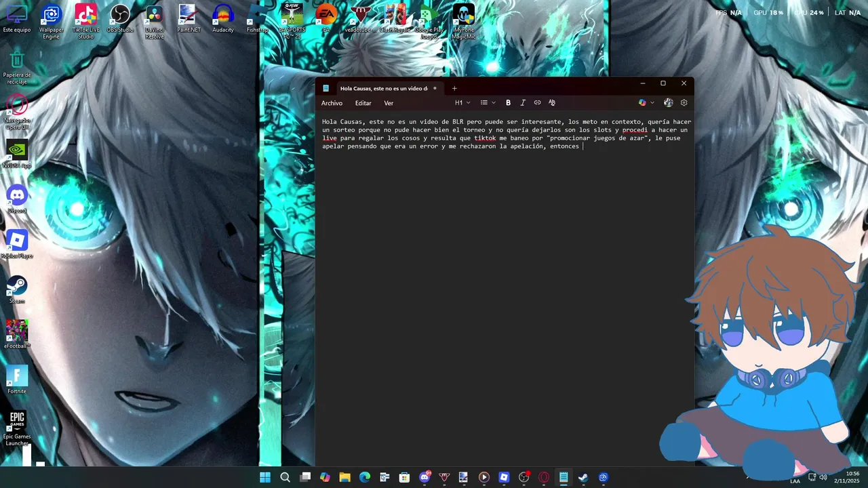Viewport: 868px width, 488px height.
Task: Switch to Notepad in the taskbar
Action: tap(564, 477)
